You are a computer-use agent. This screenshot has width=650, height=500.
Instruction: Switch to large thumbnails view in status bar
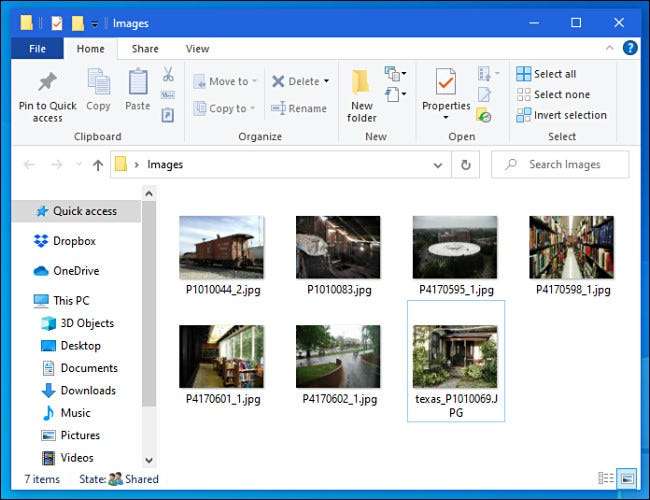(627, 479)
